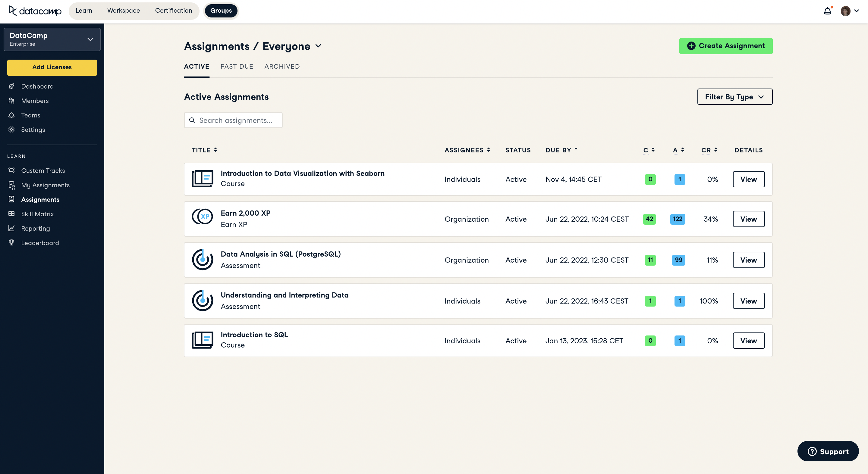Click the Skill Matrix grid icon
This screenshot has width=868, height=474.
[x=11, y=214]
